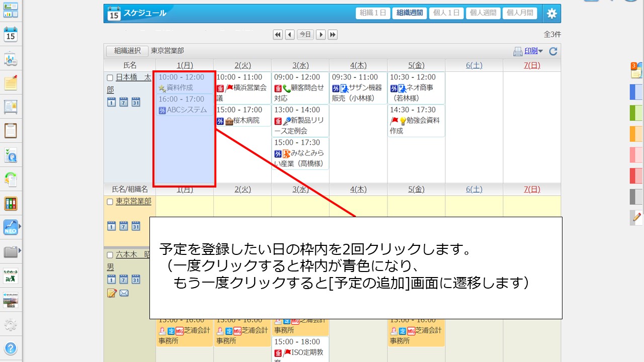The height and width of the screenshot is (362, 644).
Task: Check the 東京営業部 checkbox
Action: [110, 202]
